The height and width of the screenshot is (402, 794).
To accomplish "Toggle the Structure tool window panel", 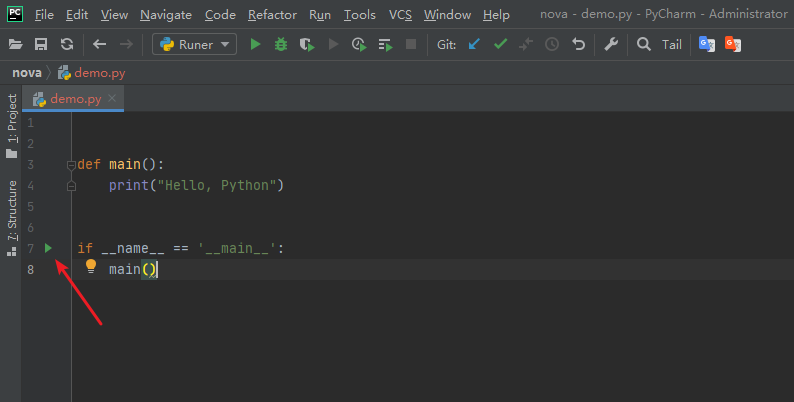I will click(x=12, y=217).
